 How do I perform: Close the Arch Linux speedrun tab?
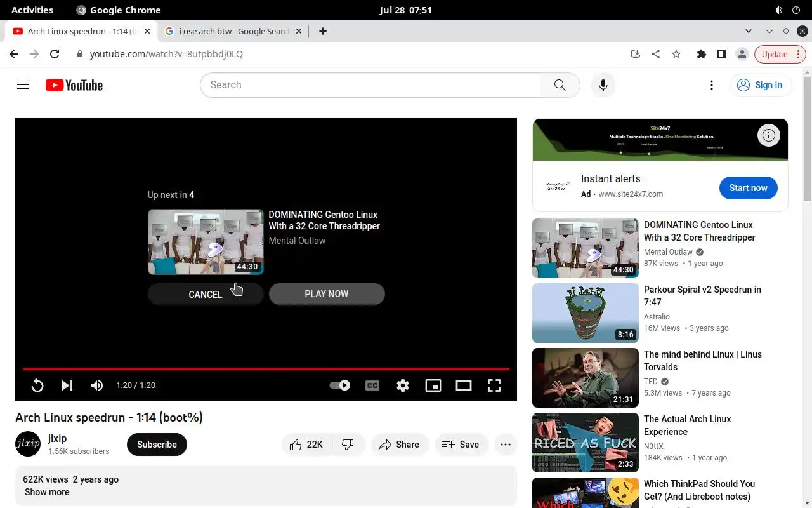click(148, 31)
